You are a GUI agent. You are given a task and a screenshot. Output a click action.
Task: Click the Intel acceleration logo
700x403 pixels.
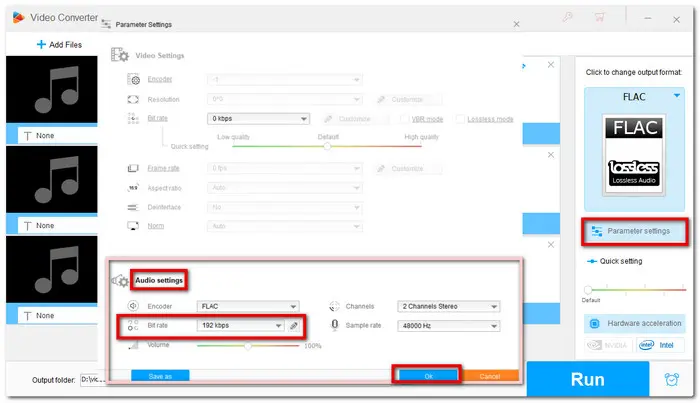tap(660, 345)
